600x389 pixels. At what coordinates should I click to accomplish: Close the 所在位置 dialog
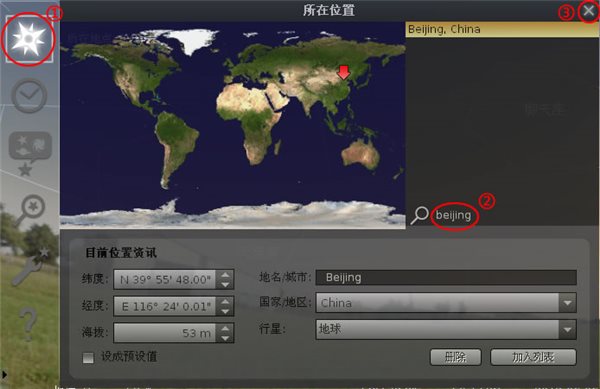[x=589, y=11]
